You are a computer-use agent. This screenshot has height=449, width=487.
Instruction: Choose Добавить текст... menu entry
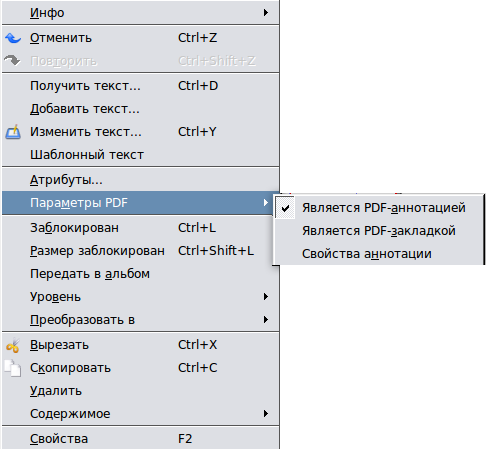[x=140, y=109]
